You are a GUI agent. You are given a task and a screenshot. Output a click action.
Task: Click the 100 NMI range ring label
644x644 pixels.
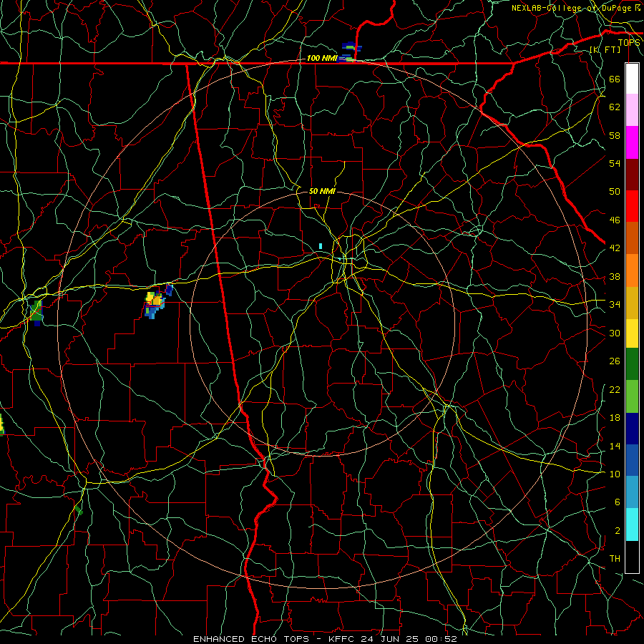pyautogui.click(x=322, y=59)
